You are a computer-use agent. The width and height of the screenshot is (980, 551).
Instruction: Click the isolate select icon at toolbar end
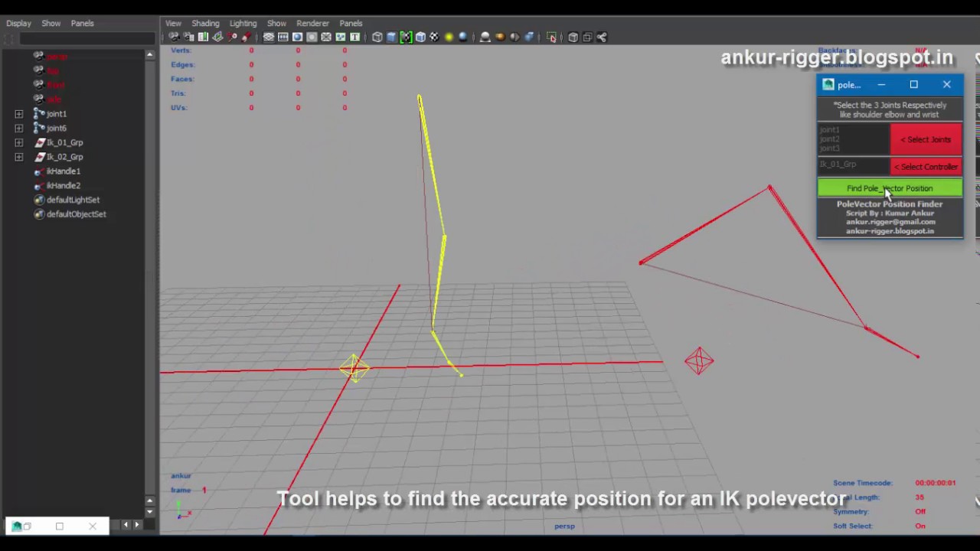pos(552,37)
